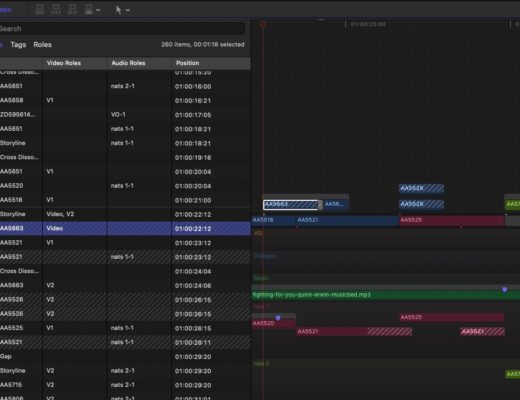The width and height of the screenshot is (520, 400).
Task: Select Cross Disso... row at 01:00:24:04
Action: coord(125,271)
